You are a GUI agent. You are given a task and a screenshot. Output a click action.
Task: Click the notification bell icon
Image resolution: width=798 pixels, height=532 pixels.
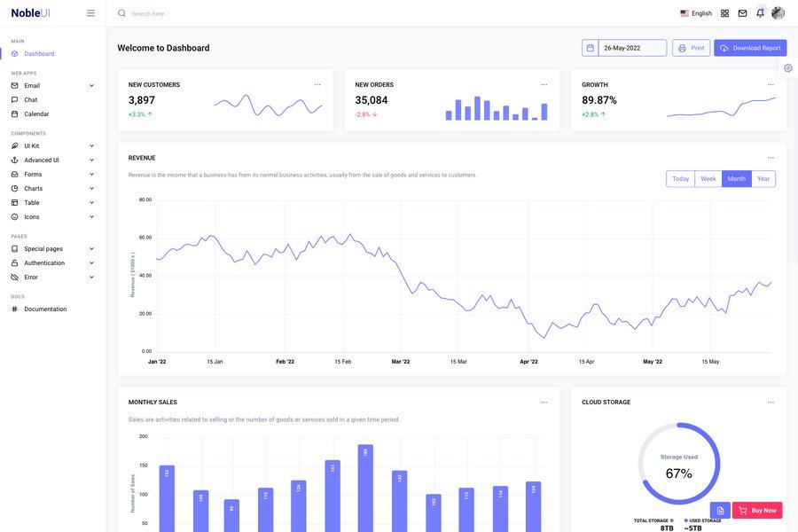(757, 11)
